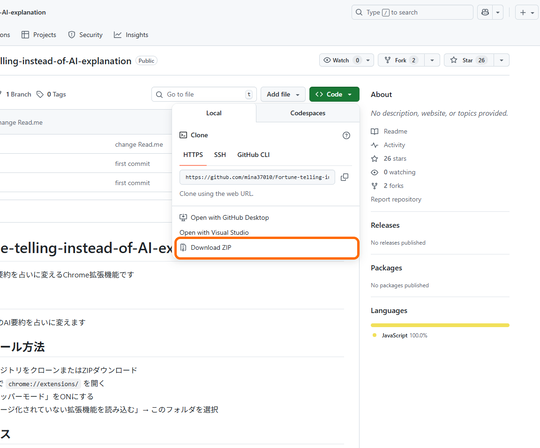The height and width of the screenshot is (448, 540).
Task: Open the Releases heading link
Action: pos(385,226)
